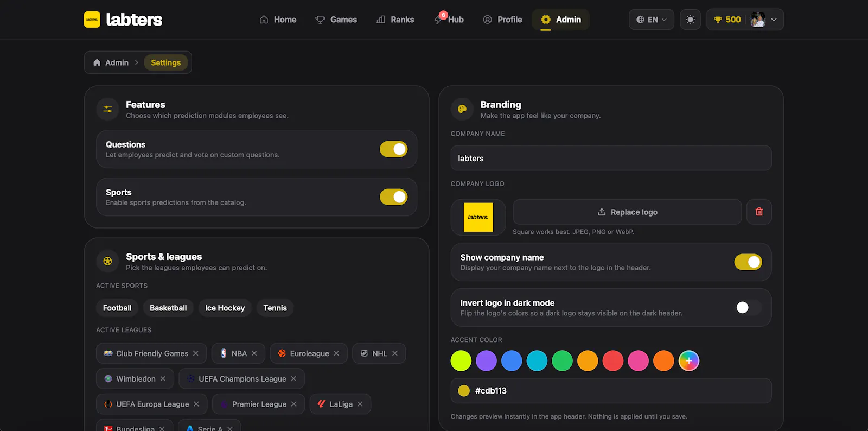Remove LaLiga league chip
Image resolution: width=868 pixels, height=431 pixels.
pos(360,404)
